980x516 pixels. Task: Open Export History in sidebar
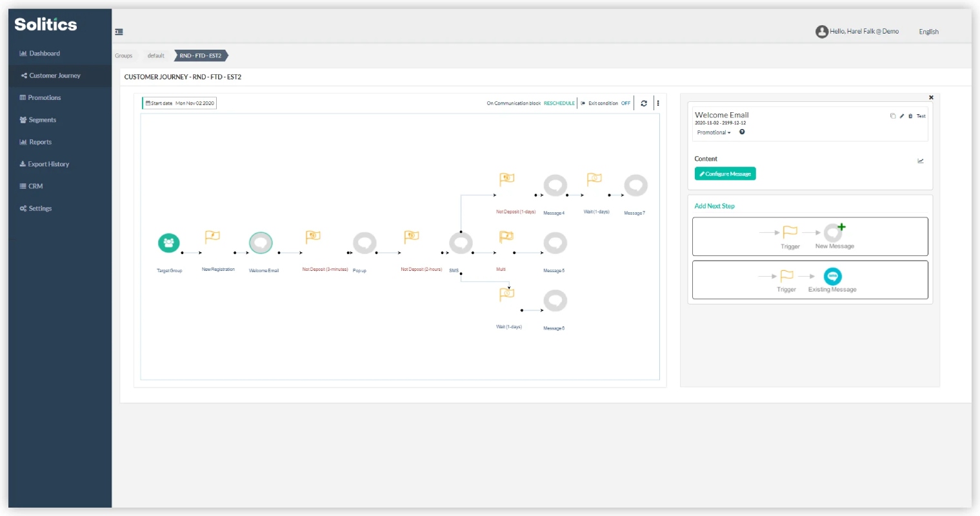pos(45,164)
